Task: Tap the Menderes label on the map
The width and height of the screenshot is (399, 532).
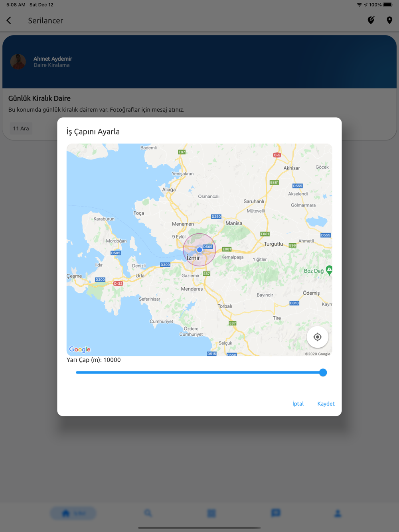Action: [192, 289]
